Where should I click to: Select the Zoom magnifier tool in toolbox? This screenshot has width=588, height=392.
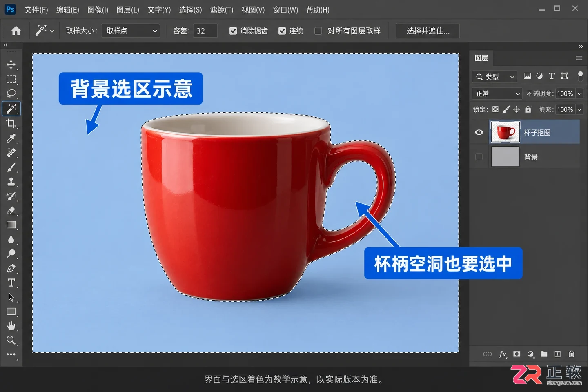(x=11, y=340)
